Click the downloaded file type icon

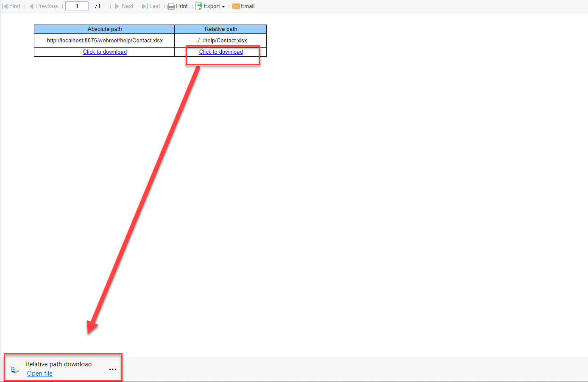[15, 370]
